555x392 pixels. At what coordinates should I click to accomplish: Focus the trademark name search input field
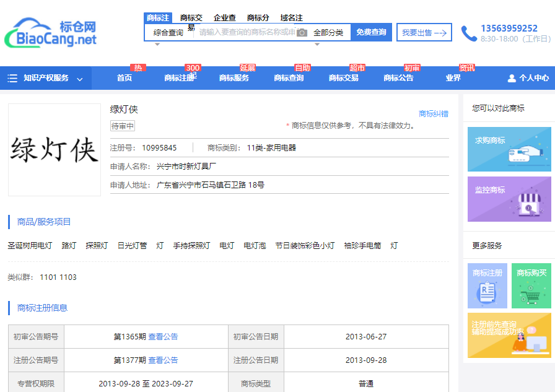245,33
